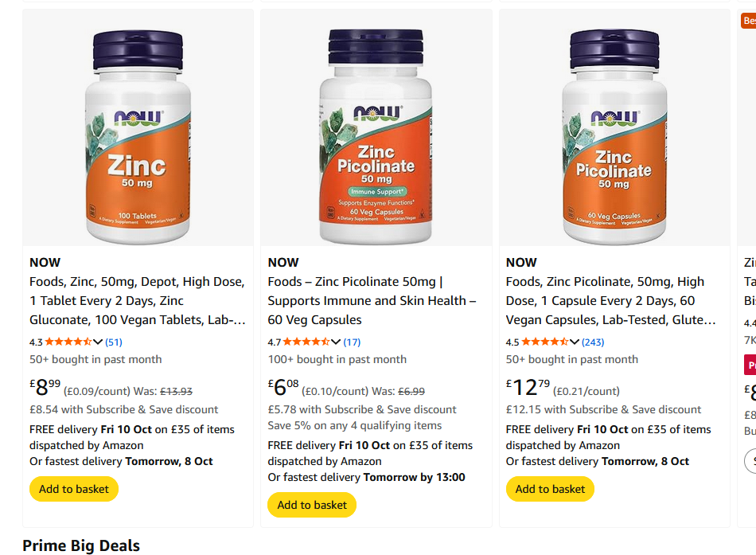Click the £8.99 price of Zinc tablets

point(45,388)
